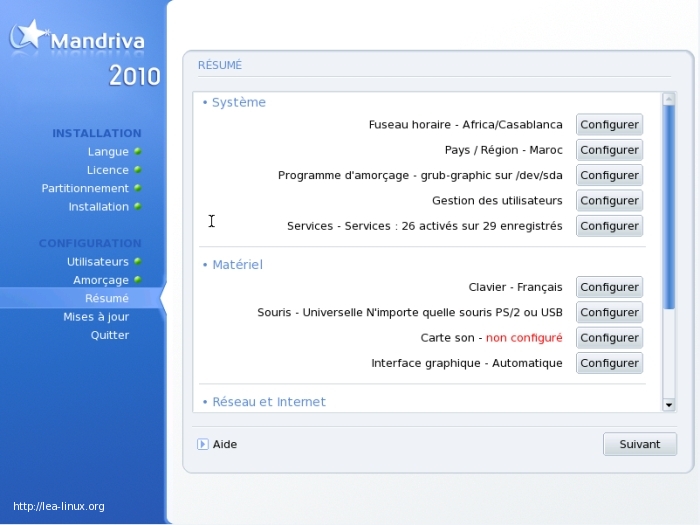Image resolution: width=700 pixels, height=525 pixels.
Task: Click green dot beside Utilisateurs step
Action: (x=137, y=261)
